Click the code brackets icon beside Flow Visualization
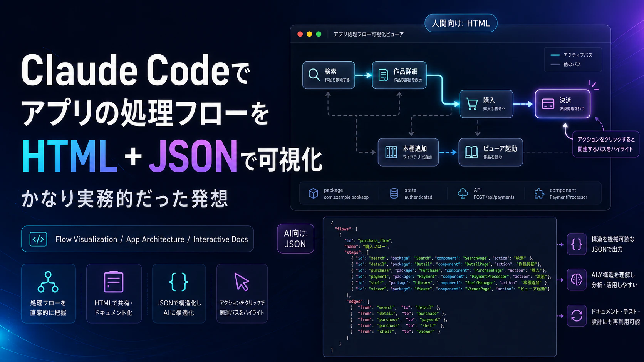 click(x=38, y=239)
